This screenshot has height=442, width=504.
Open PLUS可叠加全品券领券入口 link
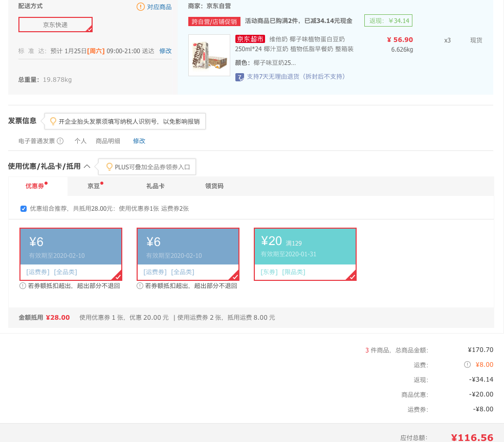[x=152, y=167]
